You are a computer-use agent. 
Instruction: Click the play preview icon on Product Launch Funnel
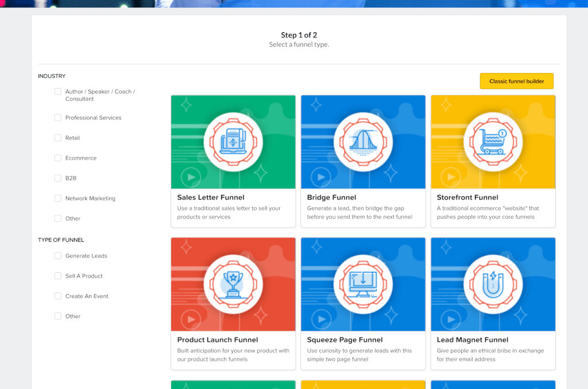(x=190, y=319)
